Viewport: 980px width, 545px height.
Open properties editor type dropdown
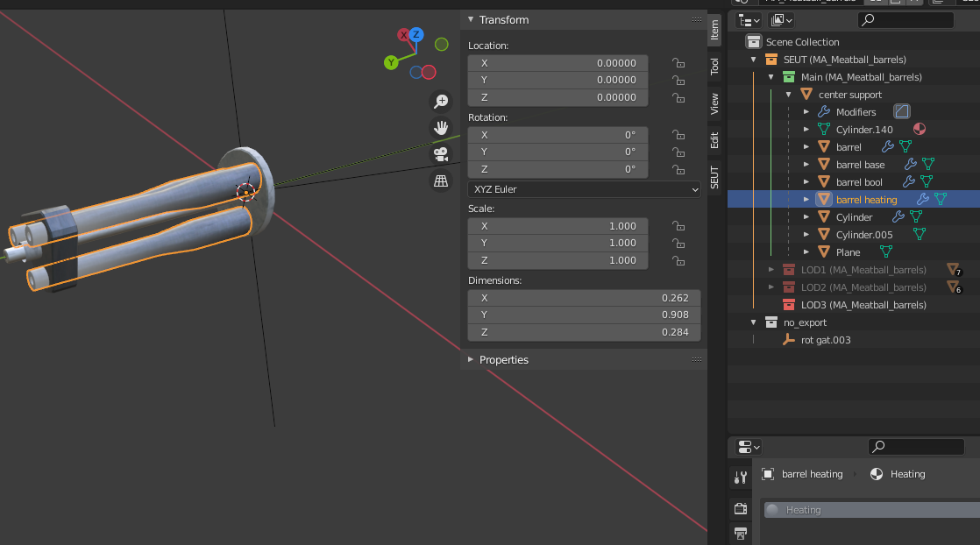click(748, 447)
